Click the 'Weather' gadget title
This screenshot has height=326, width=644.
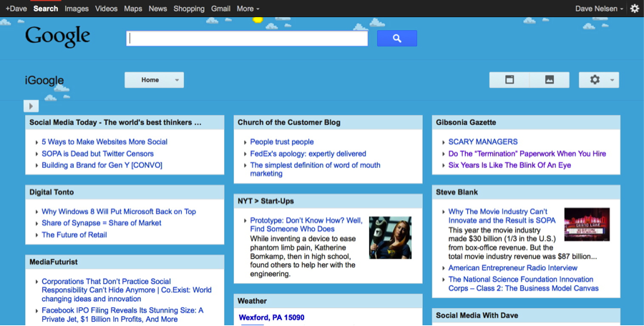click(x=252, y=301)
